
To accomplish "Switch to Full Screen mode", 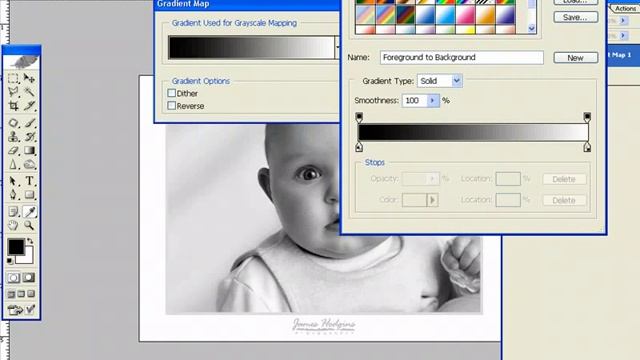I will coord(31,294).
